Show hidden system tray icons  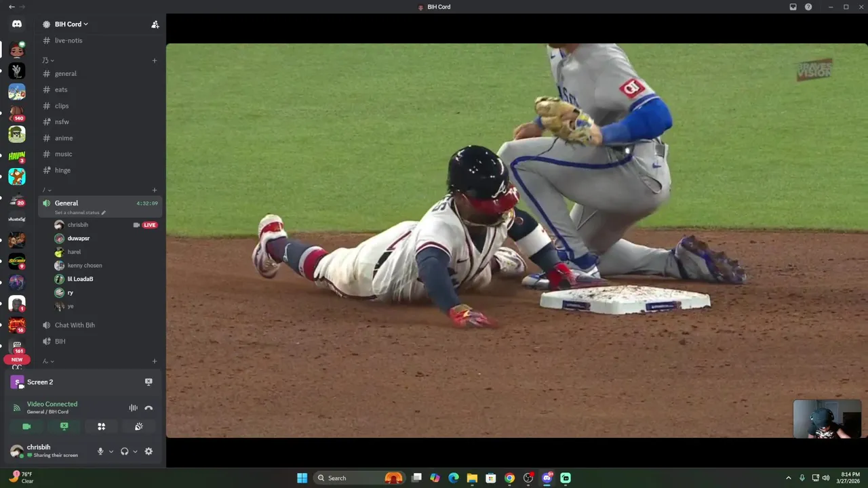coord(788,478)
